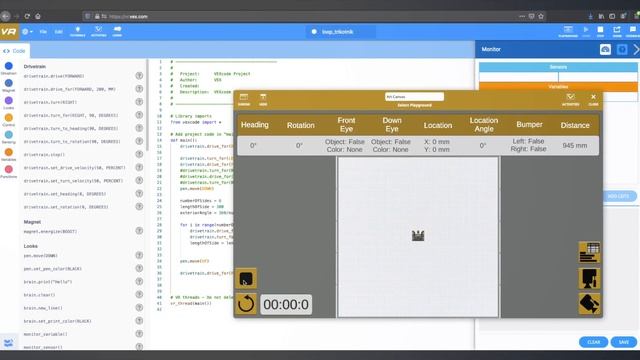
Task: Open help for drivetrain.stop()
Action: (x=139, y=154)
